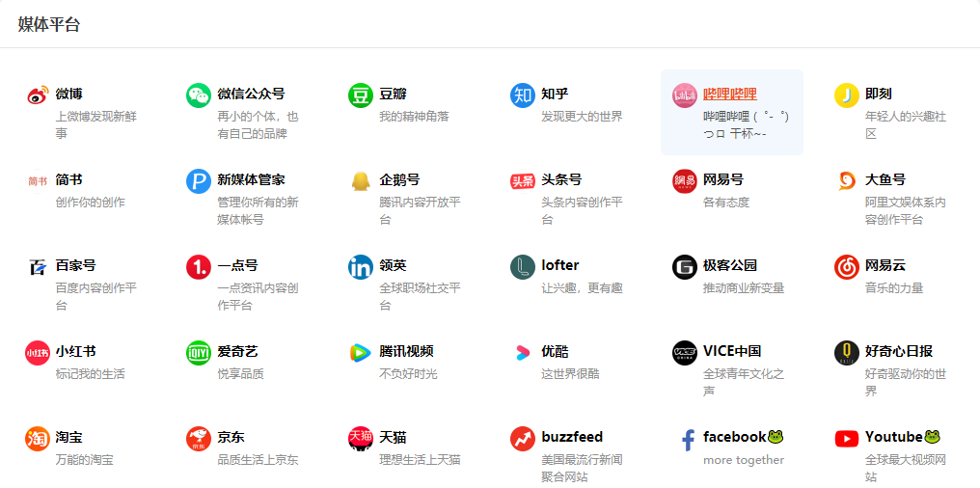980x488 pixels.
Task: Click the lofter dark green icon
Action: coord(523,267)
